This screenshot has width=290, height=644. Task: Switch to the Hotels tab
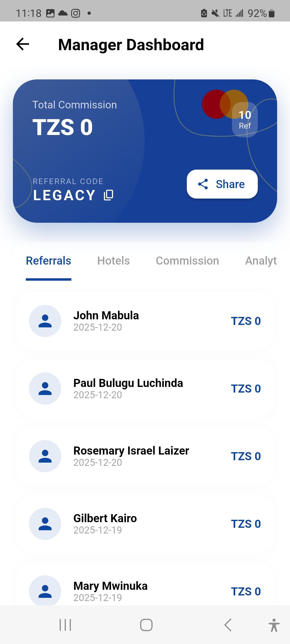point(113,261)
